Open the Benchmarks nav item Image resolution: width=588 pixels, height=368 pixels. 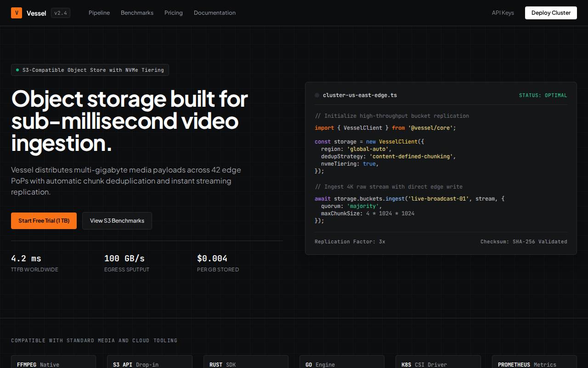pos(137,13)
